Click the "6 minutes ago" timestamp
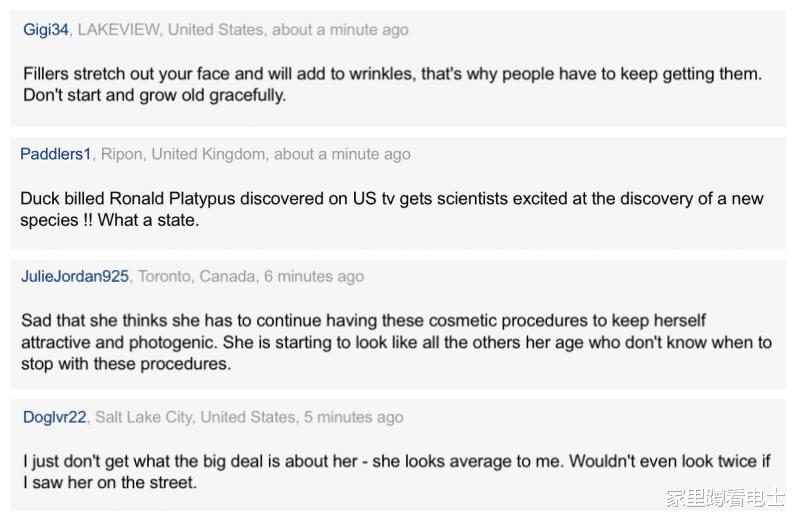The width and height of the screenshot is (796, 521). [x=314, y=276]
